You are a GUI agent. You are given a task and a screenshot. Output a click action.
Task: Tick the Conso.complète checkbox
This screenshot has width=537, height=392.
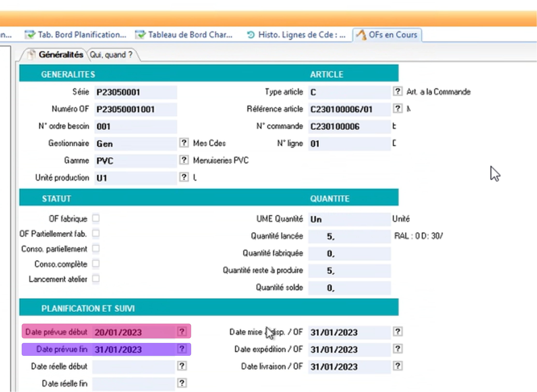point(96,264)
